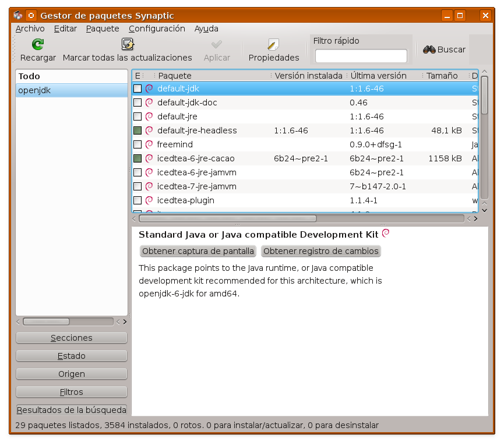
Task: Click Debian swirl icon beside default-jdk
Action: [149, 89]
